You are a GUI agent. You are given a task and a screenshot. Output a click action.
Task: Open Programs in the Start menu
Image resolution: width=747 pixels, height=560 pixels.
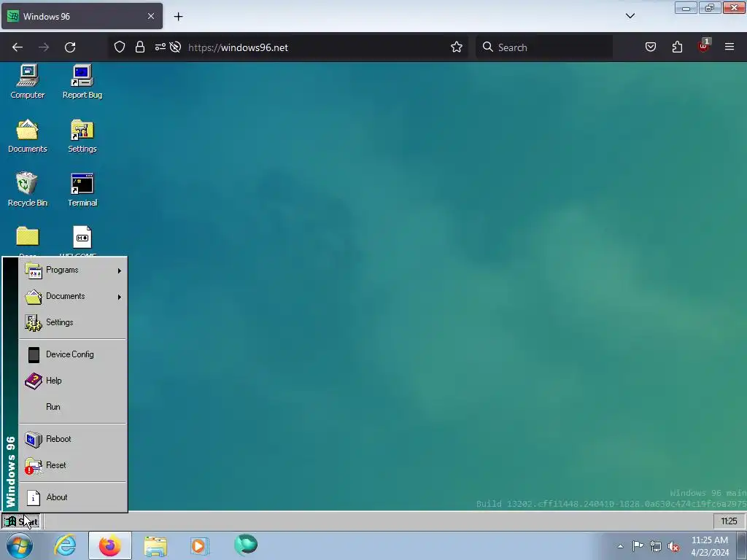[x=73, y=270]
